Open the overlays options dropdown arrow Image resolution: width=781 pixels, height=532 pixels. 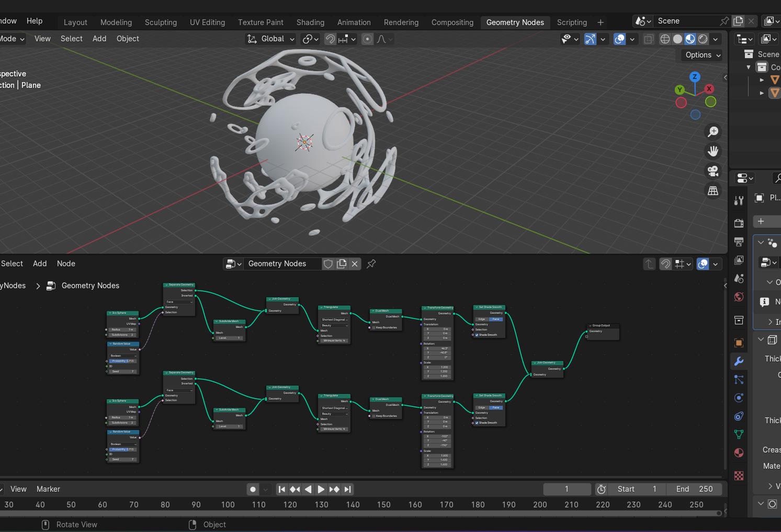[632, 39]
